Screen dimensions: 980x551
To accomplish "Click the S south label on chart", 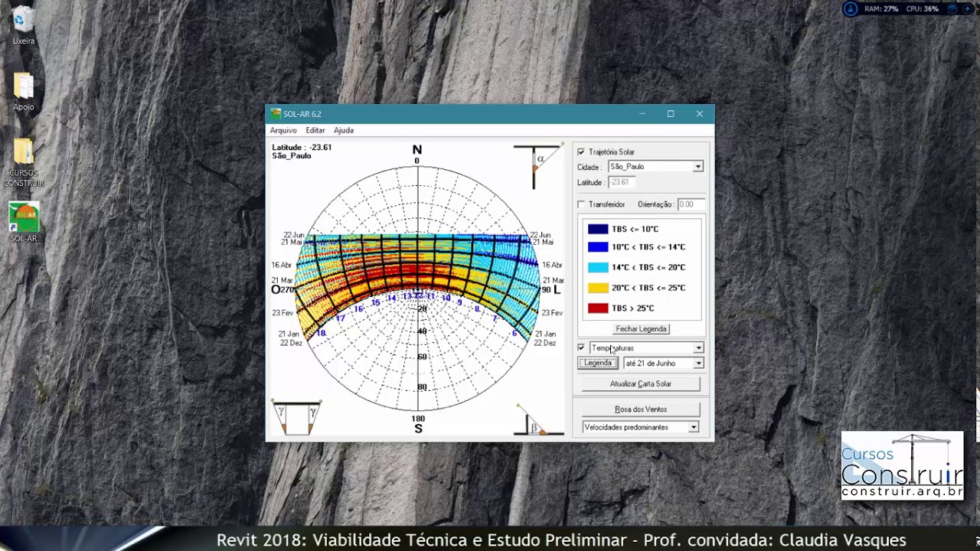I will click(418, 429).
